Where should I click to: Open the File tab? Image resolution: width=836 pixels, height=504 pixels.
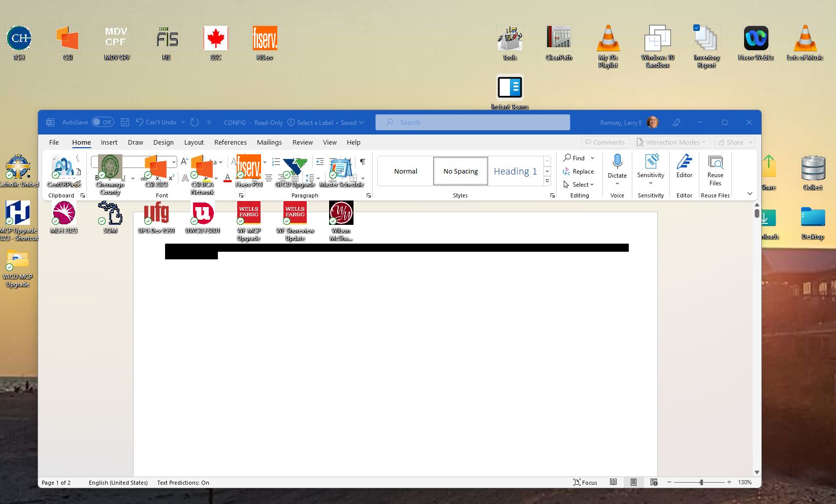pyautogui.click(x=54, y=142)
